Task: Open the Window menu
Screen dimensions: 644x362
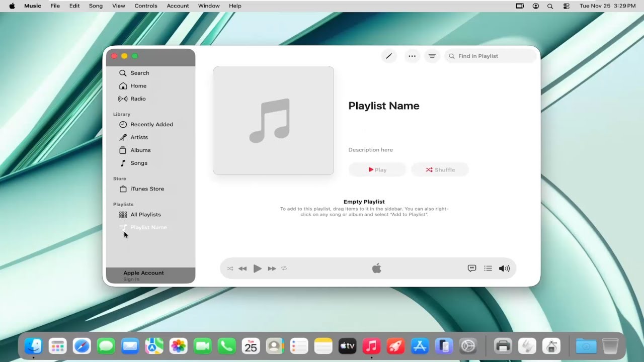Action: tap(209, 6)
